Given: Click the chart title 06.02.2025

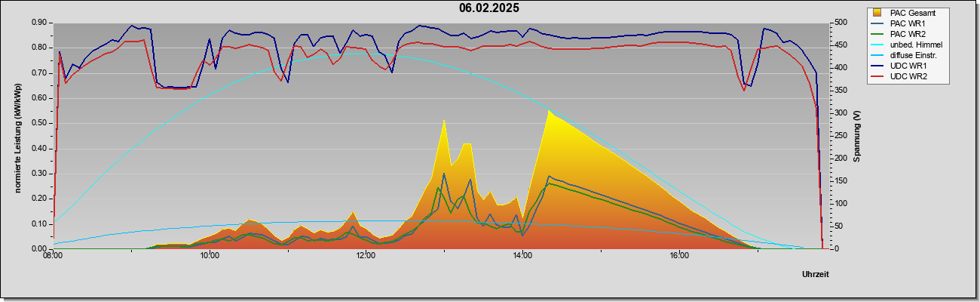Looking at the screenshot, I should (489, 8).
